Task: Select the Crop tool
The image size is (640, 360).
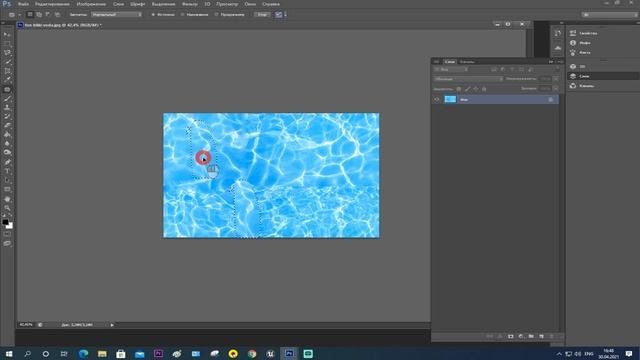Action: (7, 71)
